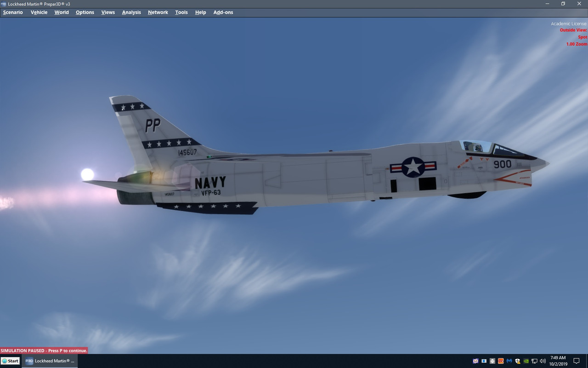Open the Analysis menu
This screenshot has width=588, height=368.
tap(131, 12)
